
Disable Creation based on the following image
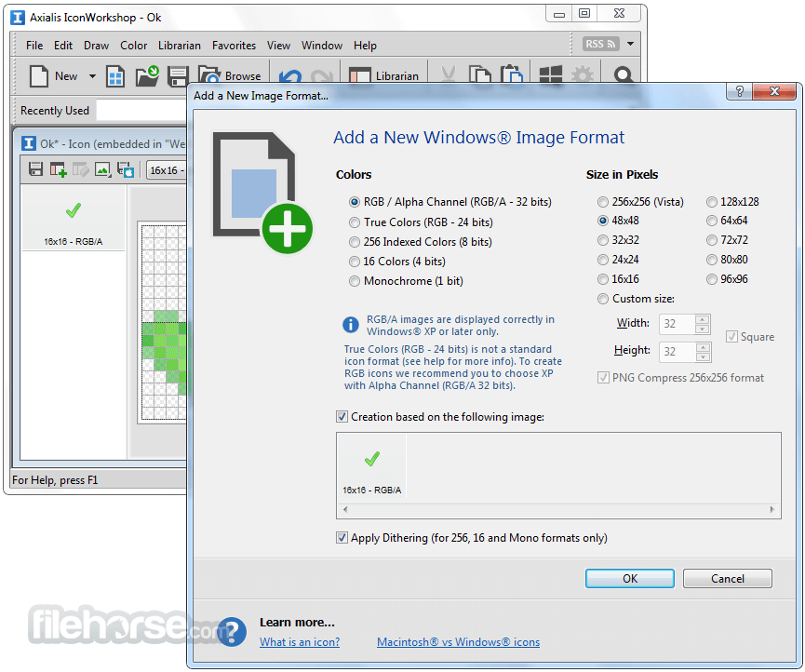[342, 416]
